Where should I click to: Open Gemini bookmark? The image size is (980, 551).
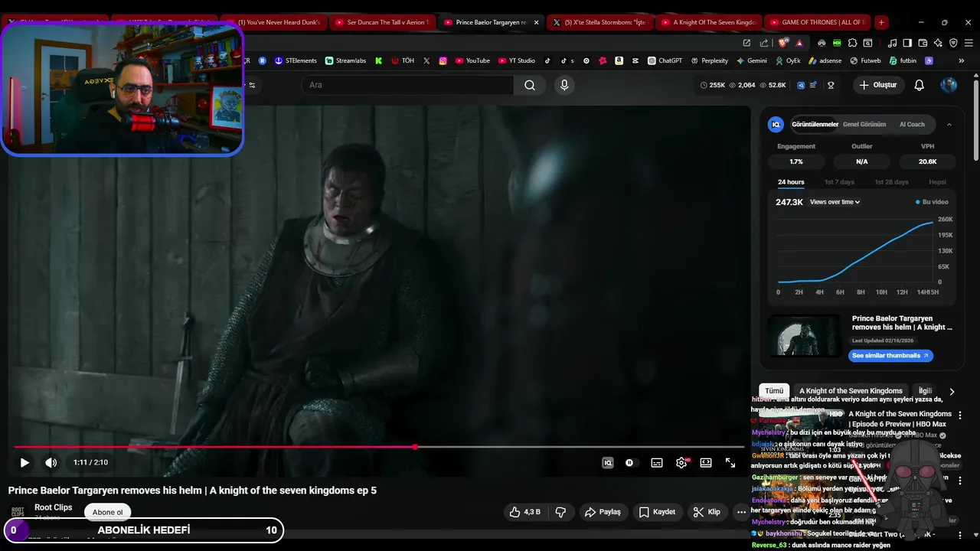[751, 60]
